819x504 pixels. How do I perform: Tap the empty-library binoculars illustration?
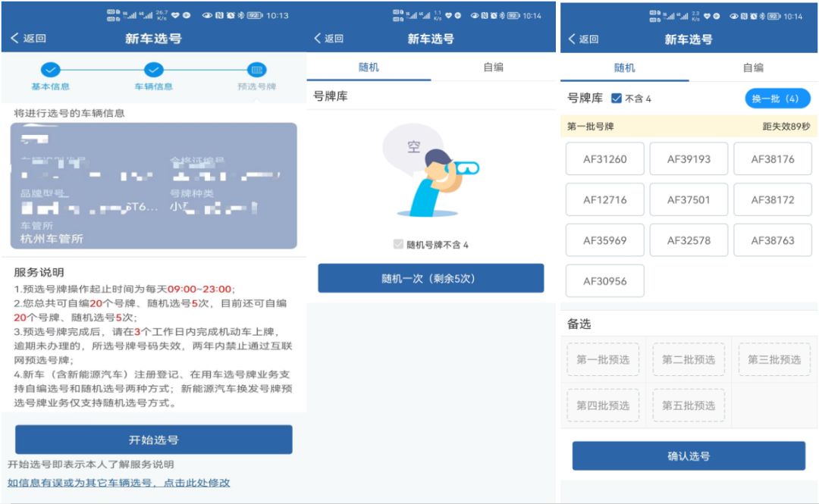[x=431, y=171]
